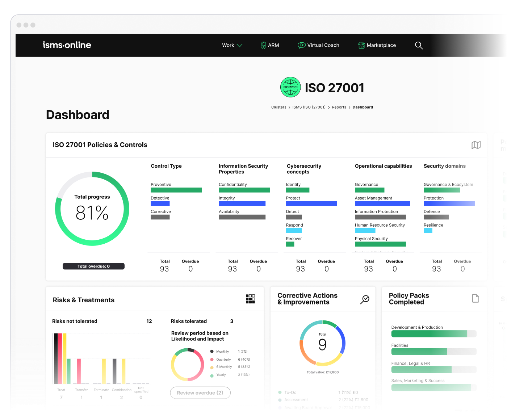Select the Confidentiality bar
The width and height of the screenshot is (507, 420).
pos(244,190)
